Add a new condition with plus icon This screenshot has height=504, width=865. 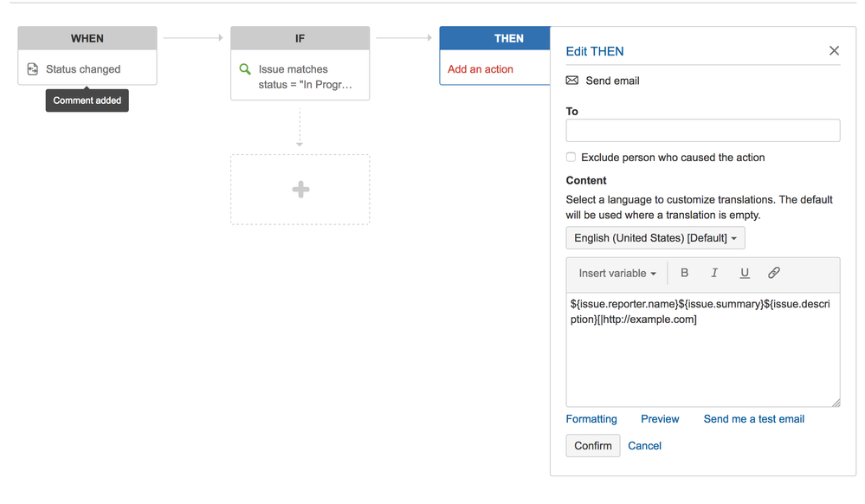click(x=300, y=190)
